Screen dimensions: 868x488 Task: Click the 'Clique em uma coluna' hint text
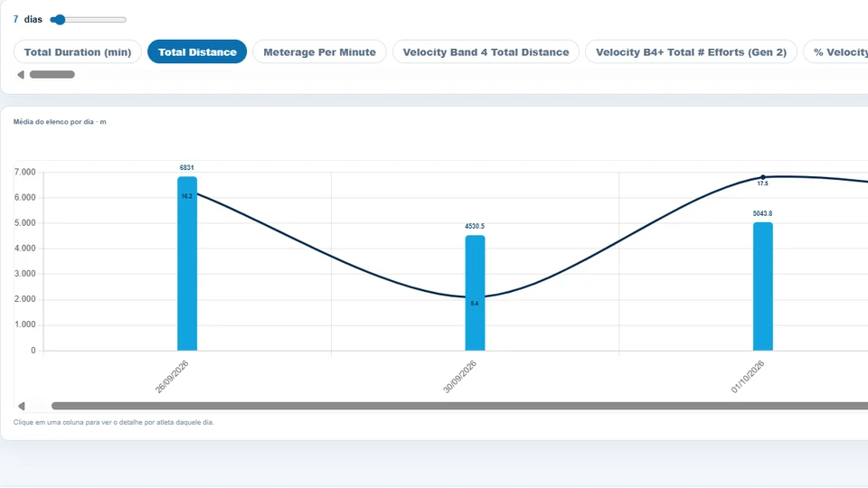(114, 422)
